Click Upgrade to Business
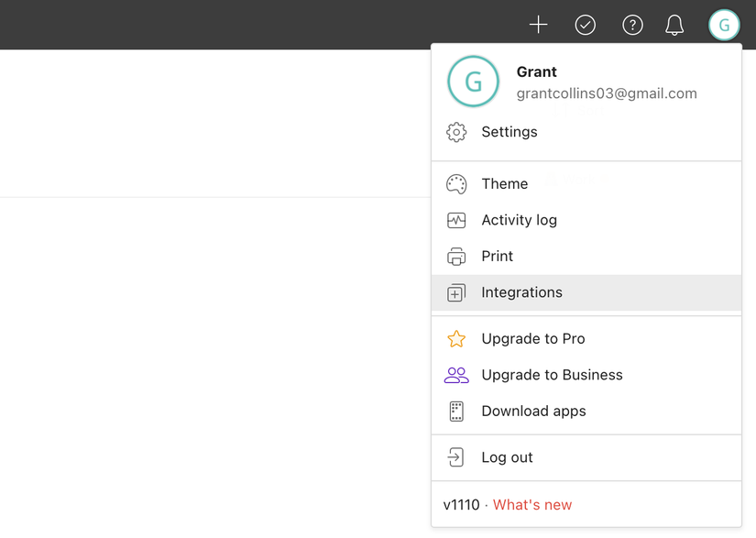The width and height of the screenshot is (756, 538). point(552,375)
